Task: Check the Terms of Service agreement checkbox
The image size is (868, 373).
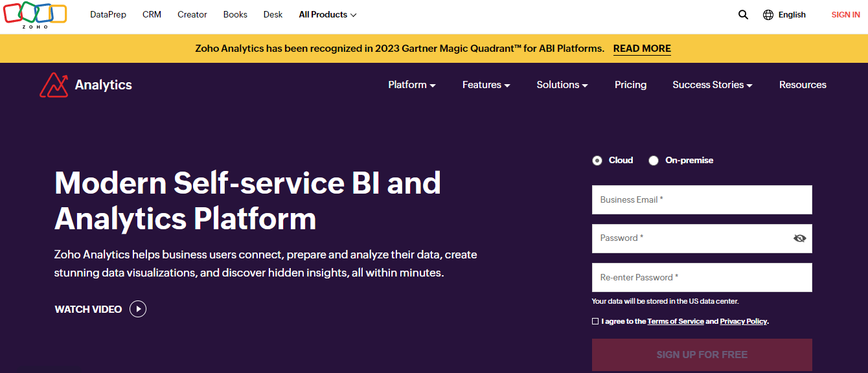Action: click(595, 321)
